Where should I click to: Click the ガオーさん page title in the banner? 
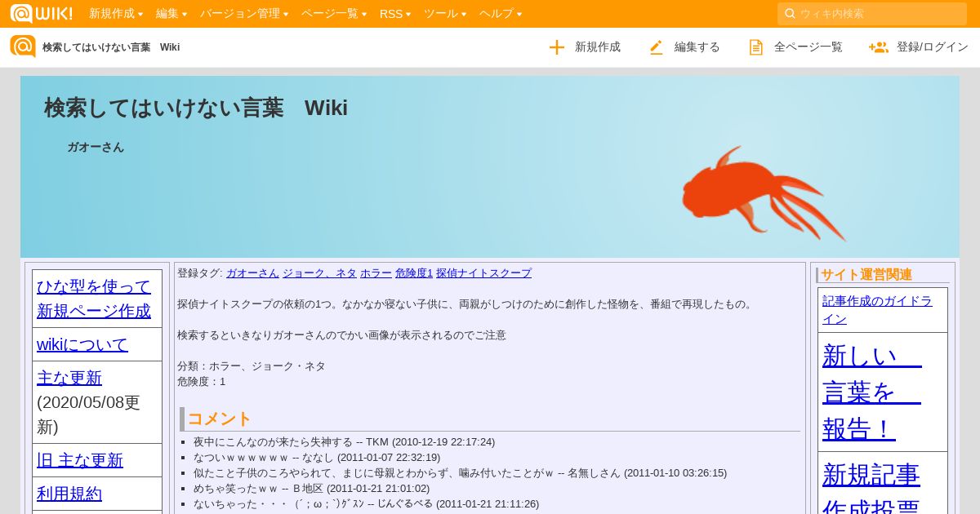pyautogui.click(x=96, y=148)
